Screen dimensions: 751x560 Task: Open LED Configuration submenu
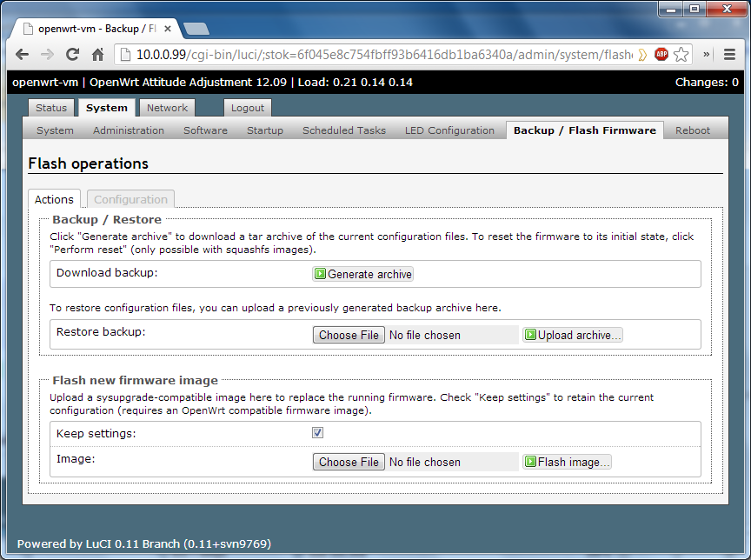click(x=449, y=130)
